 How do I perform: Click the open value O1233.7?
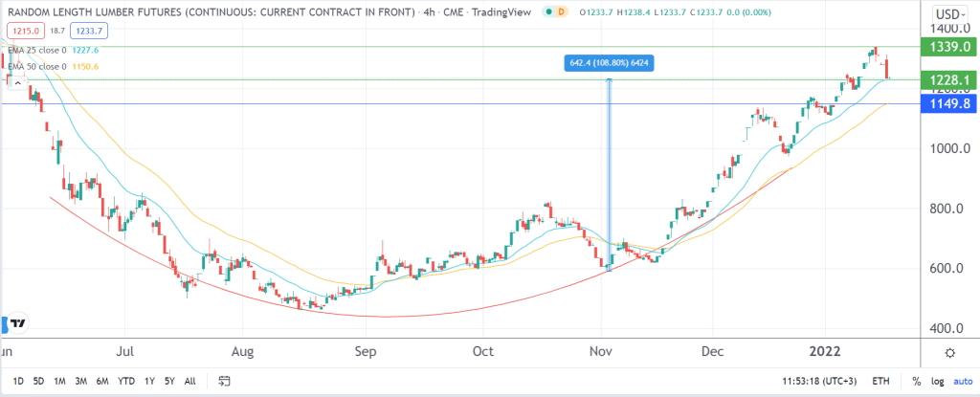tap(595, 11)
